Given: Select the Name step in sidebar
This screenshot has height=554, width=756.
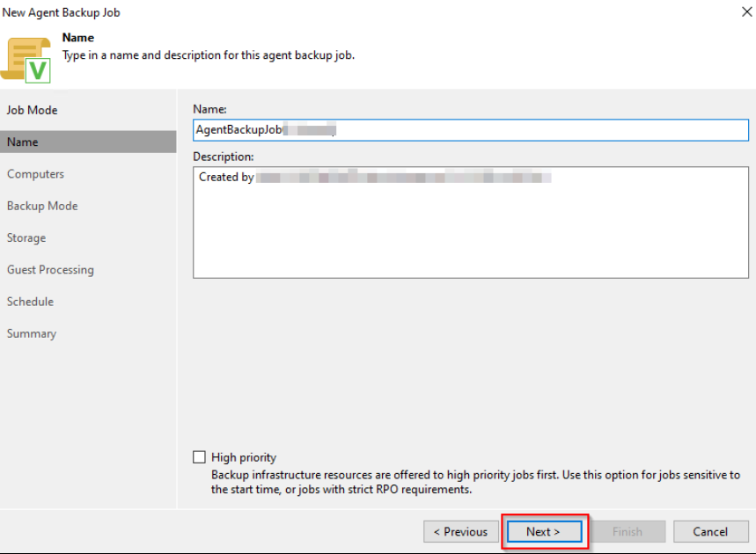Looking at the screenshot, I should pyautogui.click(x=23, y=142).
